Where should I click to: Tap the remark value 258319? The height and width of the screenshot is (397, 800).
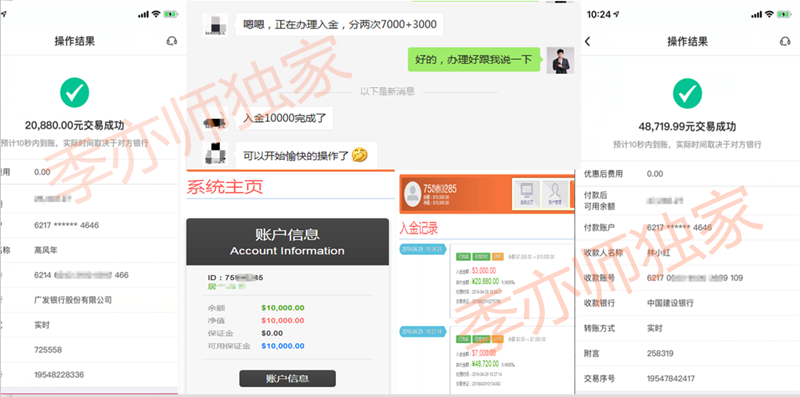(x=660, y=353)
